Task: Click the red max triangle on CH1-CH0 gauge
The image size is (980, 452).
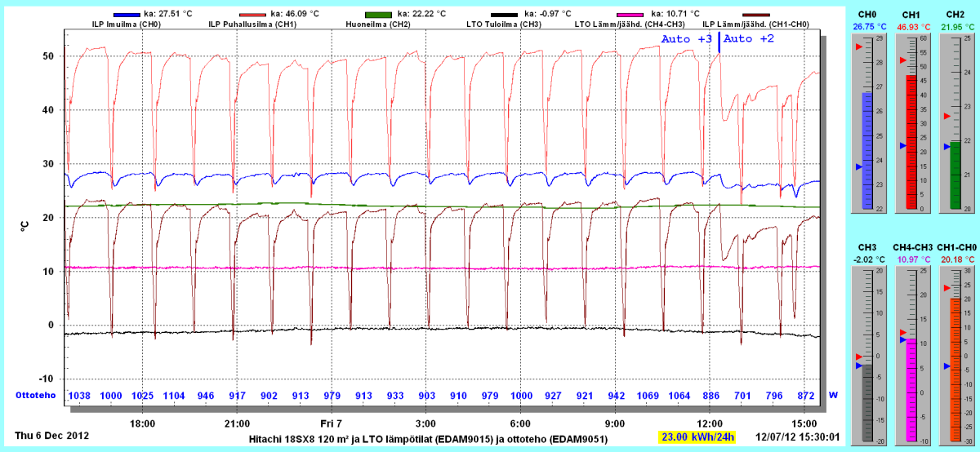Action: tap(947, 288)
